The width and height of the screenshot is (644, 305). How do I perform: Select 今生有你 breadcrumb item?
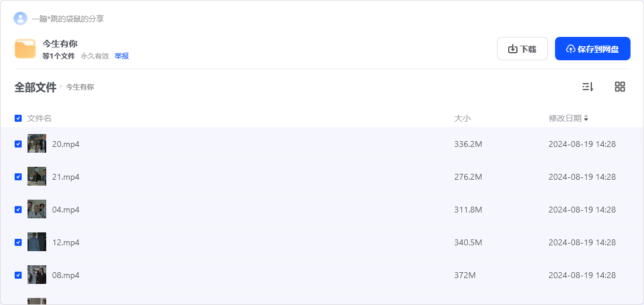(x=80, y=87)
